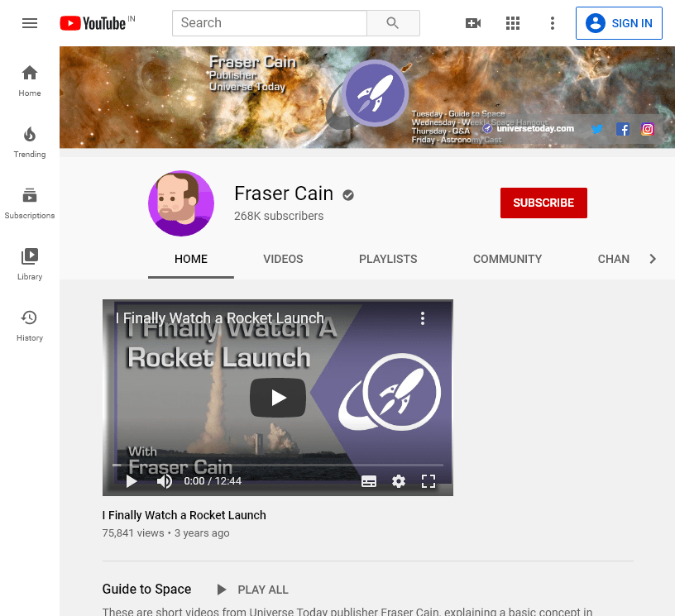Open the header settings three-dot menu
Image resolution: width=675 pixels, height=616 pixels.
tap(553, 23)
